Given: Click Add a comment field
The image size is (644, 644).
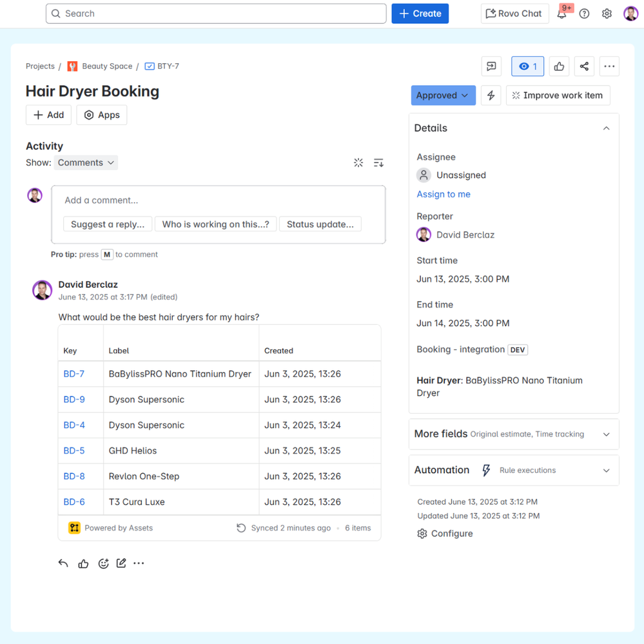Looking at the screenshot, I should tap(218, 200).
